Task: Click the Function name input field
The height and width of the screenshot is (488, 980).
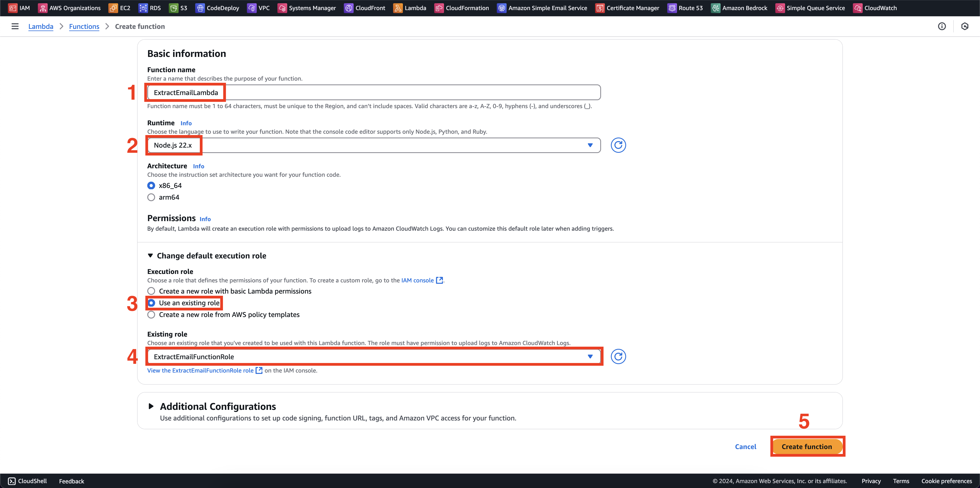Action: (x=374, y=93)
